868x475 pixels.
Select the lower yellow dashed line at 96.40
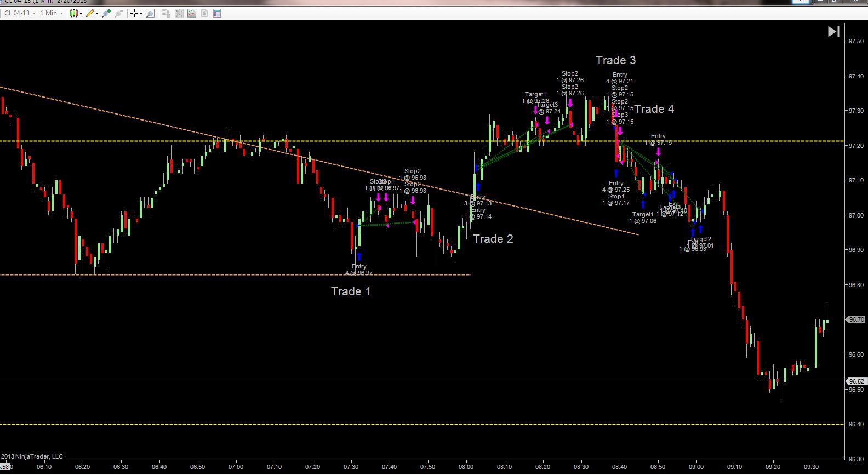click(422, 424)
